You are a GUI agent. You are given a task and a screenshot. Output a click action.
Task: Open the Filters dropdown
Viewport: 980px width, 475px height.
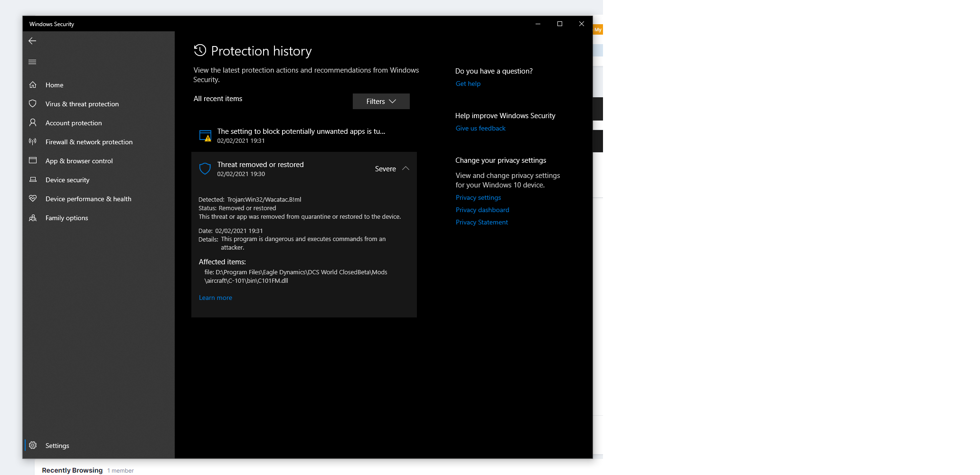[381, 101]
